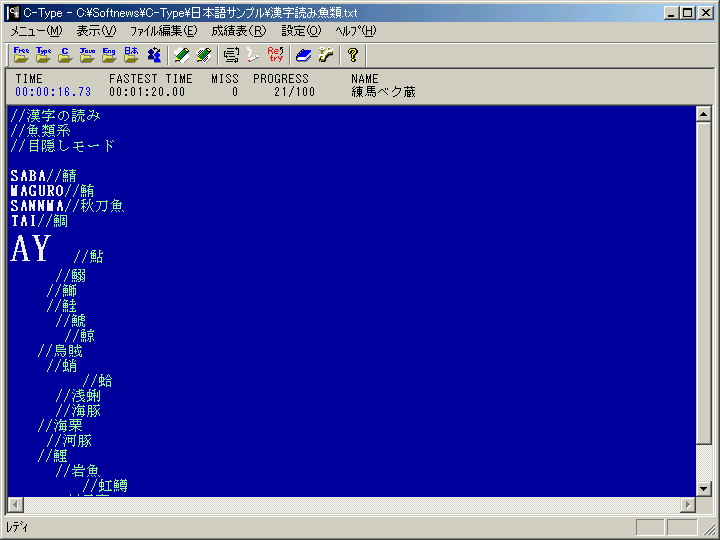The height and width of the screenshot is (540, 720).
Task: Click the horizontal scrollbar right arrow
Action: pyautogui.click(x=687, y=505)
